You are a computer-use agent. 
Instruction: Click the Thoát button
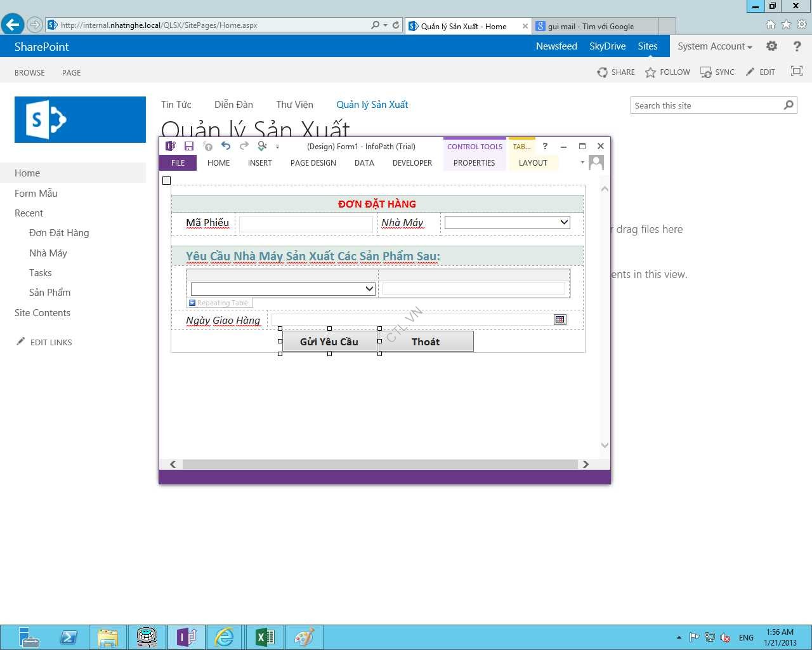click(426, 342)
